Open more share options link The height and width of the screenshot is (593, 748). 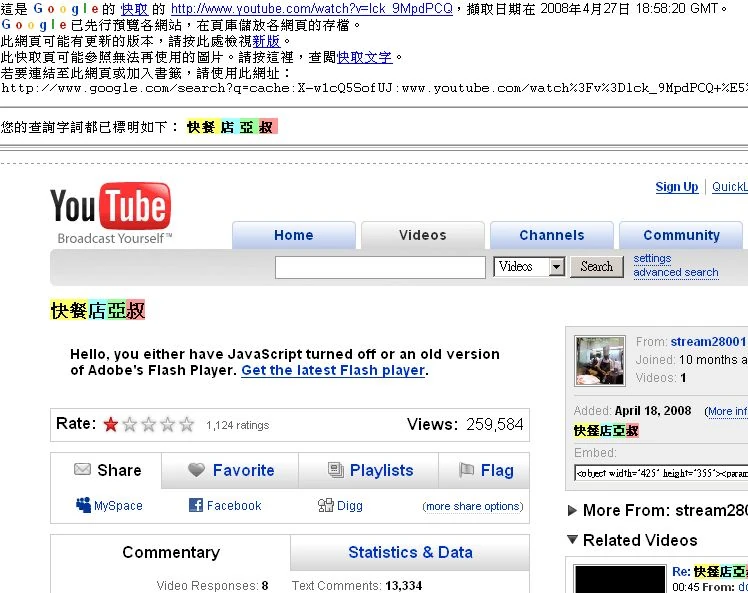click(473, 506)
